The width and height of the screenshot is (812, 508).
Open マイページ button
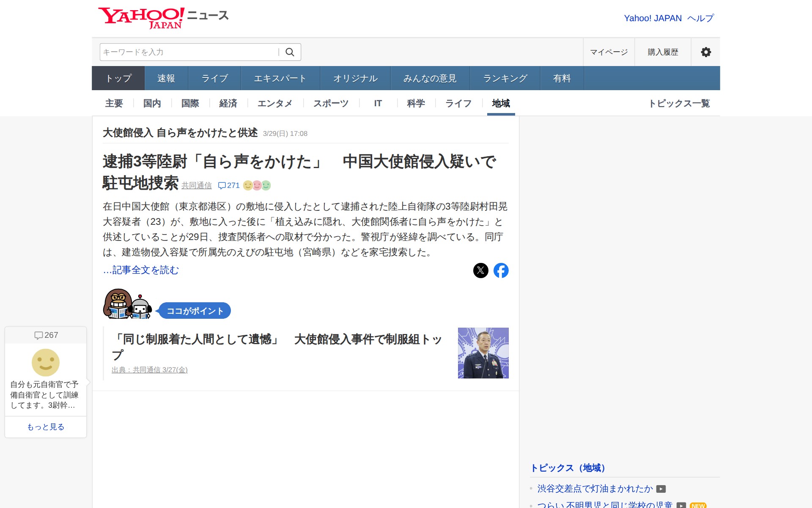tap(609, 52)
